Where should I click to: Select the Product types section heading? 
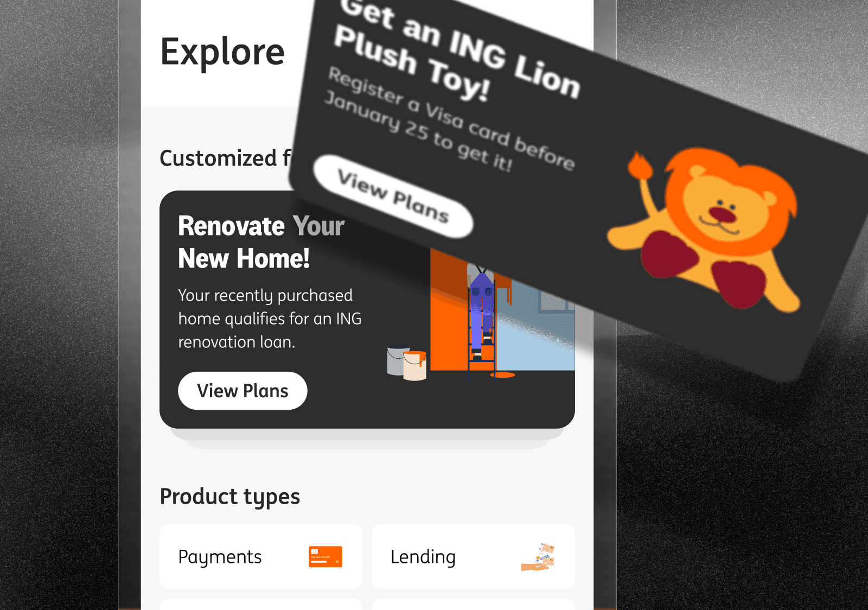tap(230, 497)
